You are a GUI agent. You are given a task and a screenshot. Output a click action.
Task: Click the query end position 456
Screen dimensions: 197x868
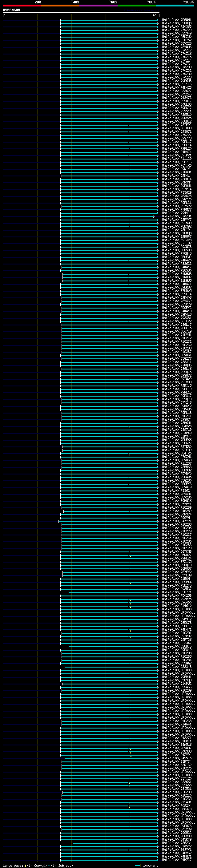[155, 15]
